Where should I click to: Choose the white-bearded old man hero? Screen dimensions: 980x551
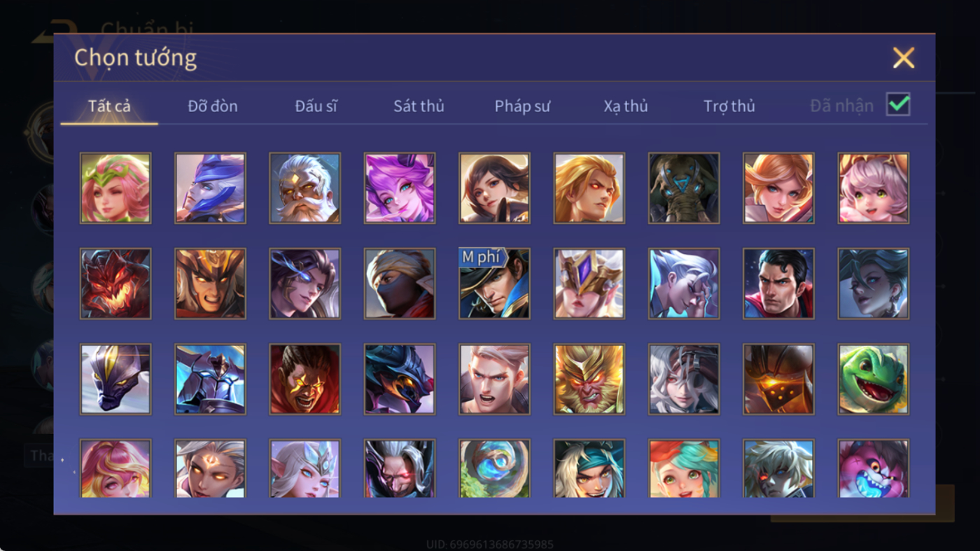tap(304, 188)
